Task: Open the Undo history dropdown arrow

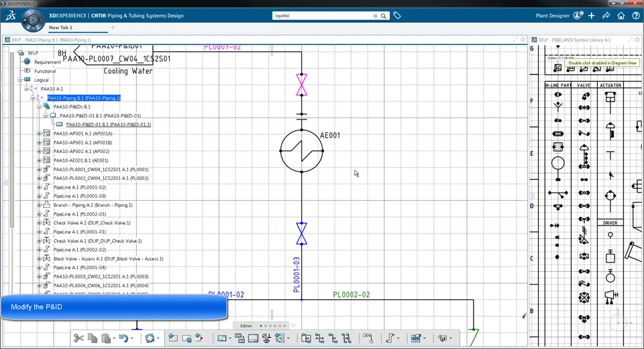Action: (x=132, y=338)
